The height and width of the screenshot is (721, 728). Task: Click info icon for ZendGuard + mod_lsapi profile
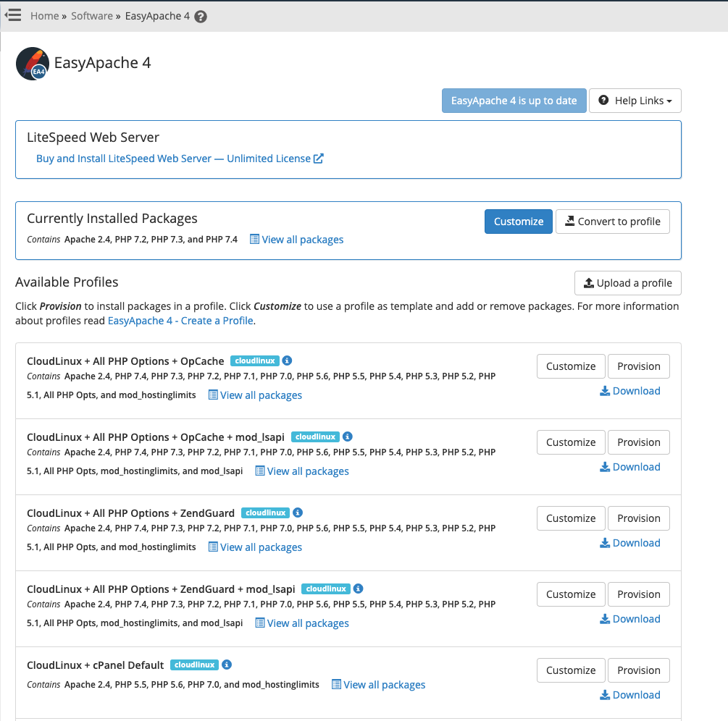point(358,589)
